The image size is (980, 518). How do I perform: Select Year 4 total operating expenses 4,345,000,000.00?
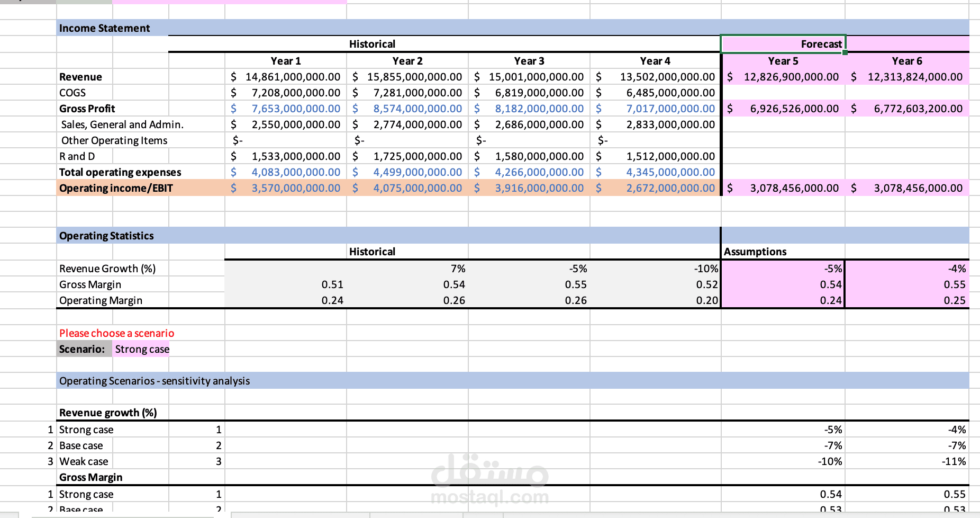point(655,172)
